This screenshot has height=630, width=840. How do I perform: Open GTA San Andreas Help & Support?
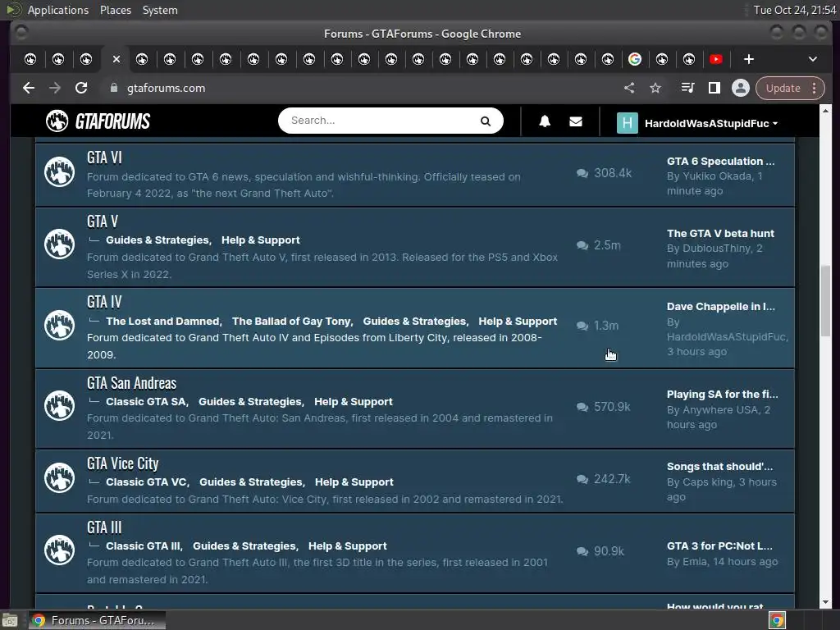coord(353,401)
